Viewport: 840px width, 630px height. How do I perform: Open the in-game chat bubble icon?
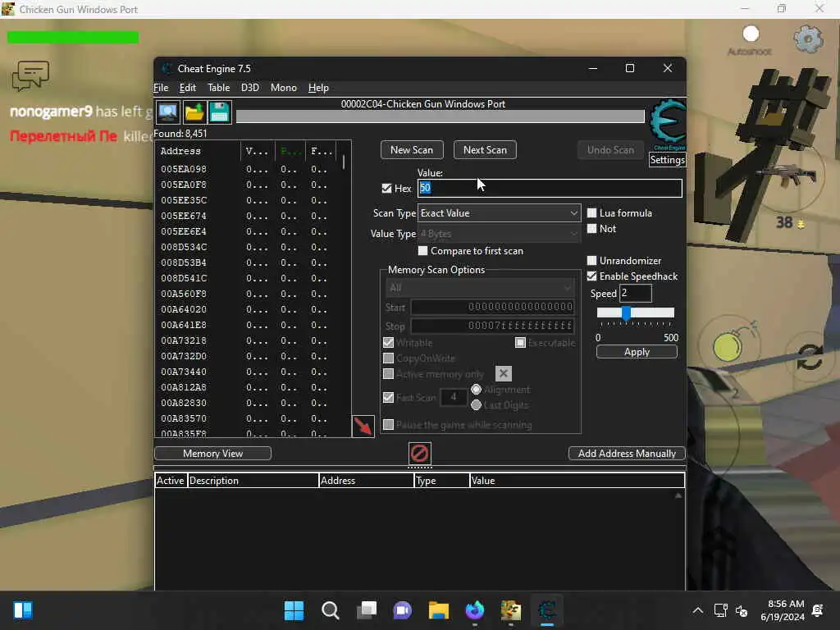coord(30,75)
